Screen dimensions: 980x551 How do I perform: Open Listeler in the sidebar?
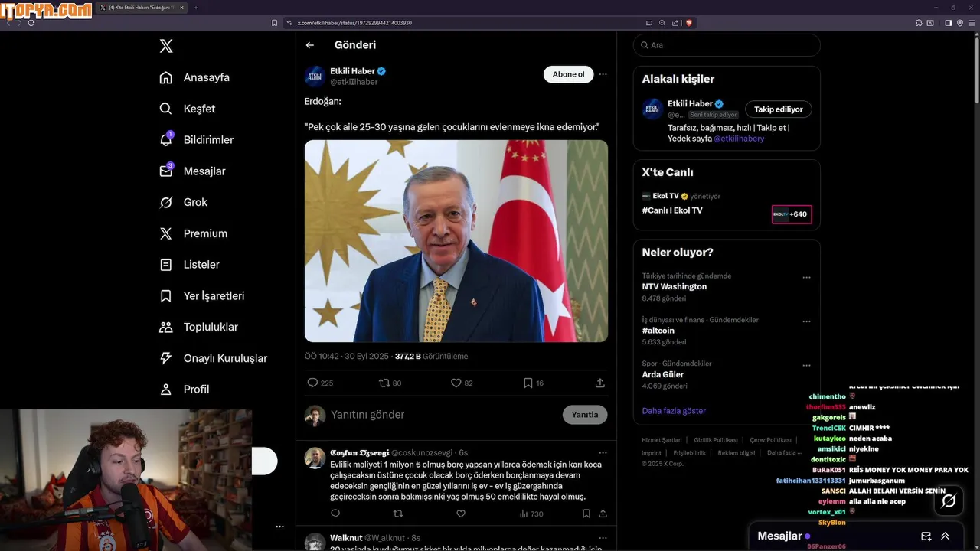189,265
